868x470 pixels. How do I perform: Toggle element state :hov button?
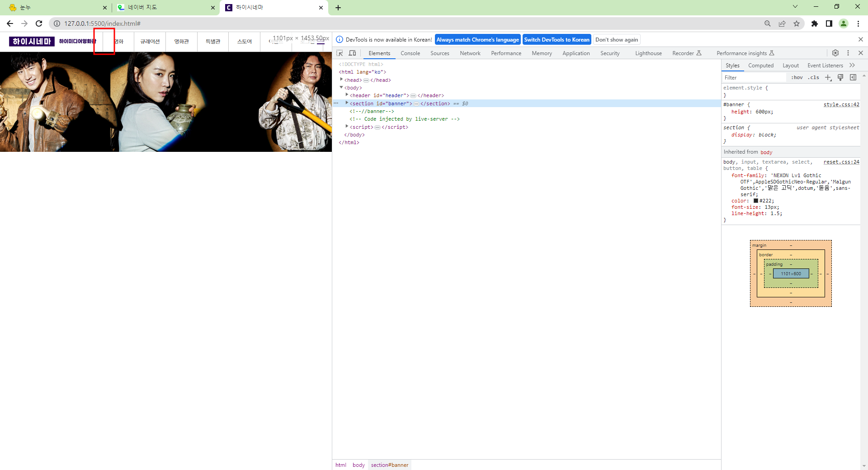click(797, 77)
